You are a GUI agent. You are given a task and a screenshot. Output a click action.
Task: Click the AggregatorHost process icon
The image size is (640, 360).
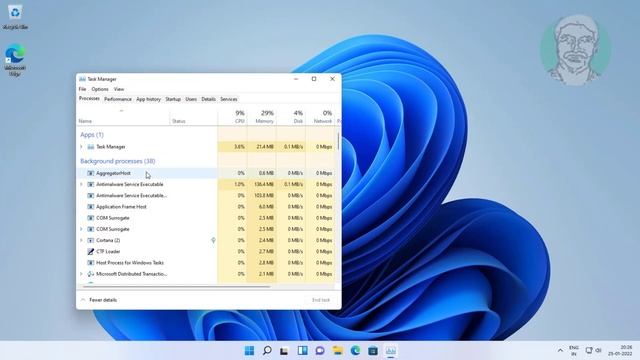pos(91,173)
